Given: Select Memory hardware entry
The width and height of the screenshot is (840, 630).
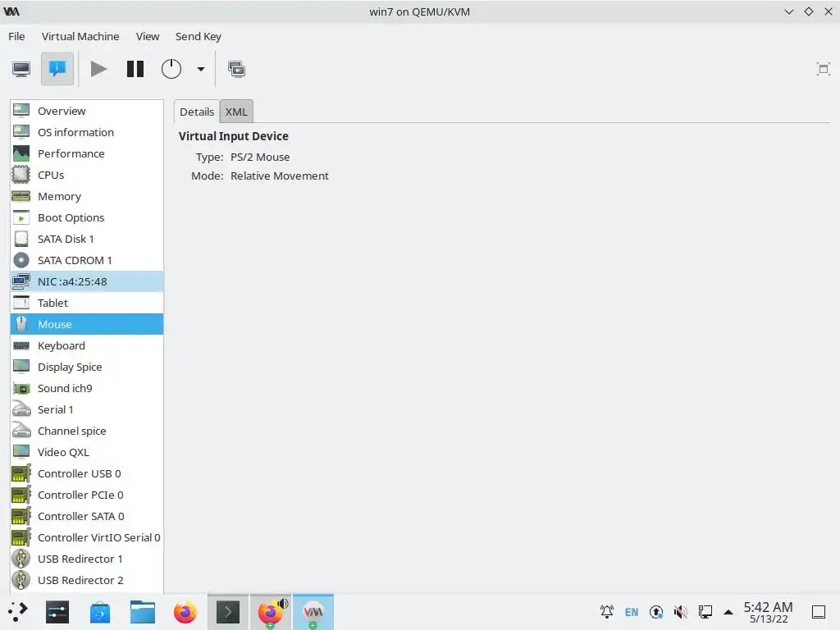Looking at the screenshot, I should click(x=87, y=197).
